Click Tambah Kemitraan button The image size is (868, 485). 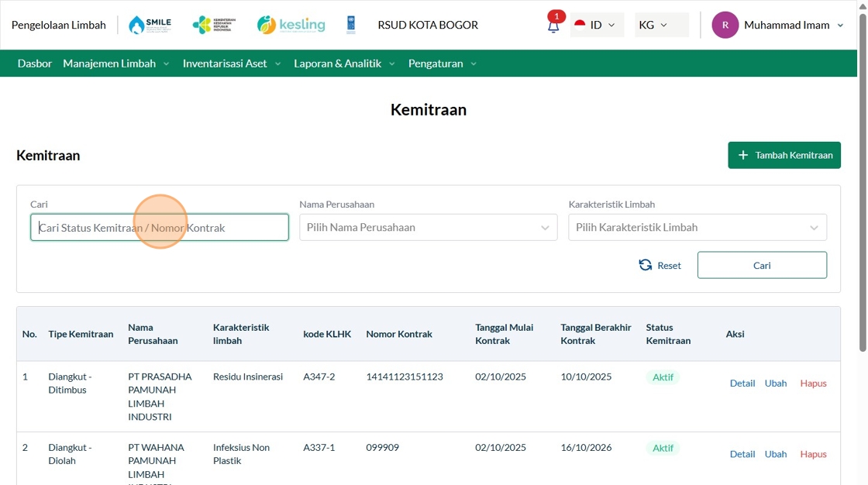tap(784, 156)
